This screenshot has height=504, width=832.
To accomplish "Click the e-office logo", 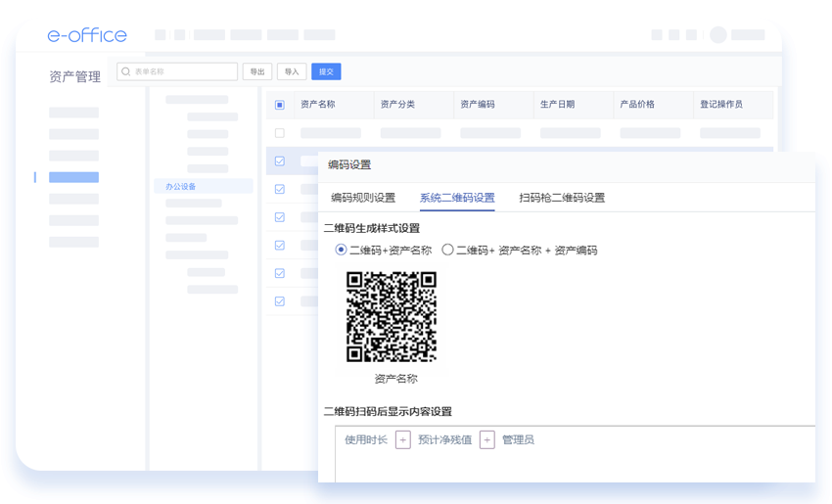I will pos(87,35).
